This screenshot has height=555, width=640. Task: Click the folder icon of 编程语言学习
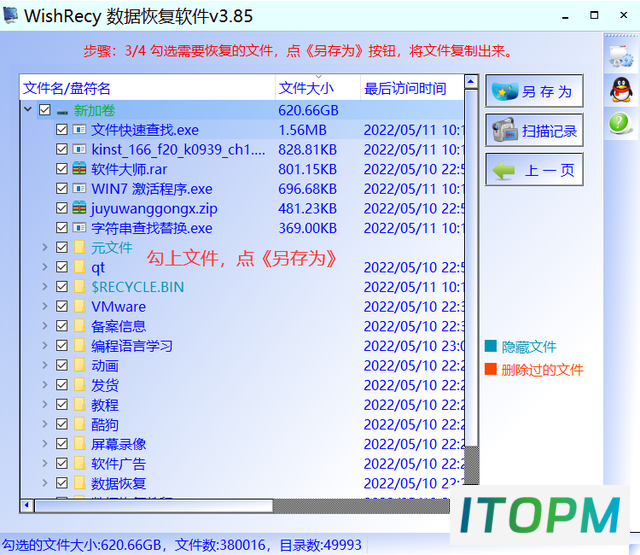tap(80, 345)
